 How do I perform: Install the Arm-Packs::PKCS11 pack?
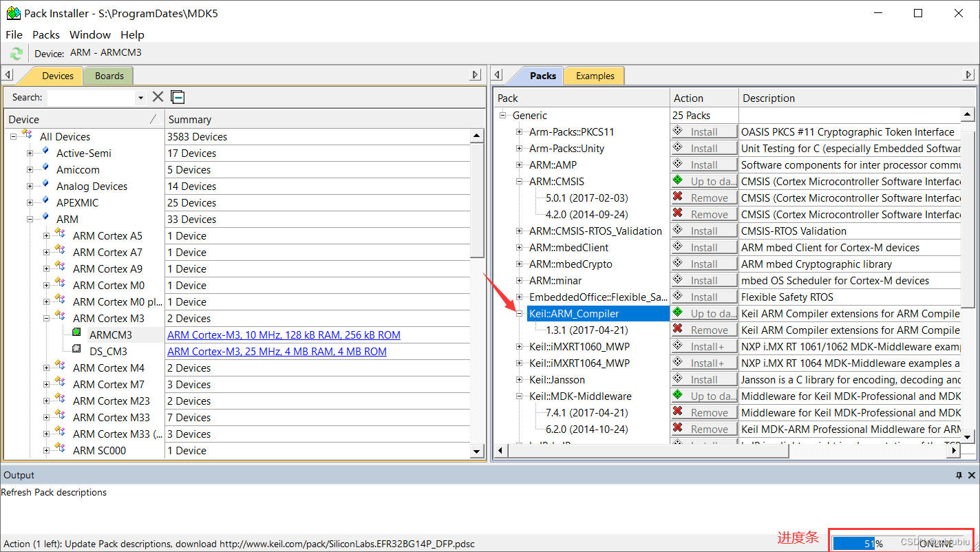click(704, 132)
